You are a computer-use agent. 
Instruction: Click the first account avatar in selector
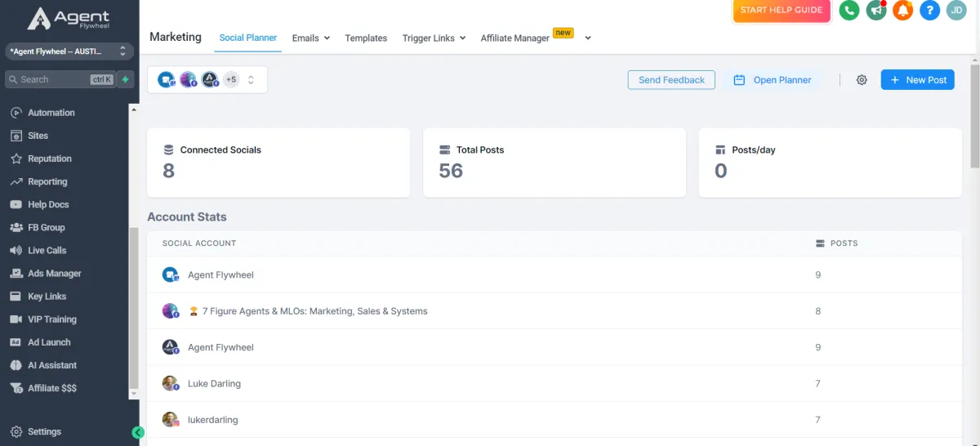click(x=167, y=79)
